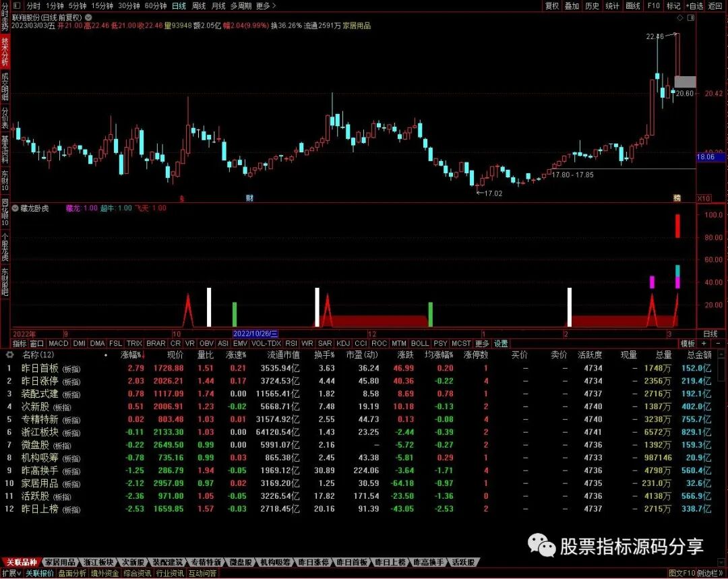
Task: Open the 互动问答 tab
Action: point(202,574)
